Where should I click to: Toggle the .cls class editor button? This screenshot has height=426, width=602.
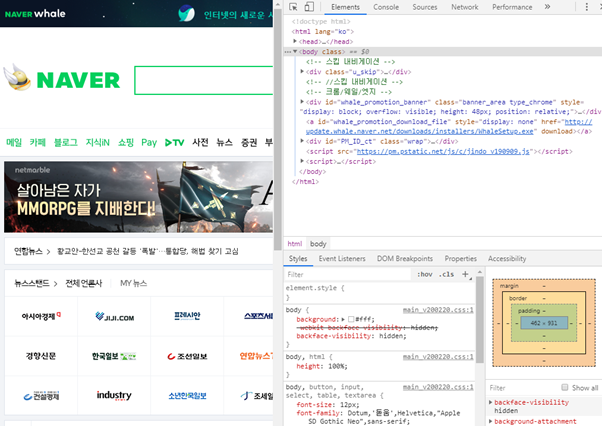(x=447, y=274)
